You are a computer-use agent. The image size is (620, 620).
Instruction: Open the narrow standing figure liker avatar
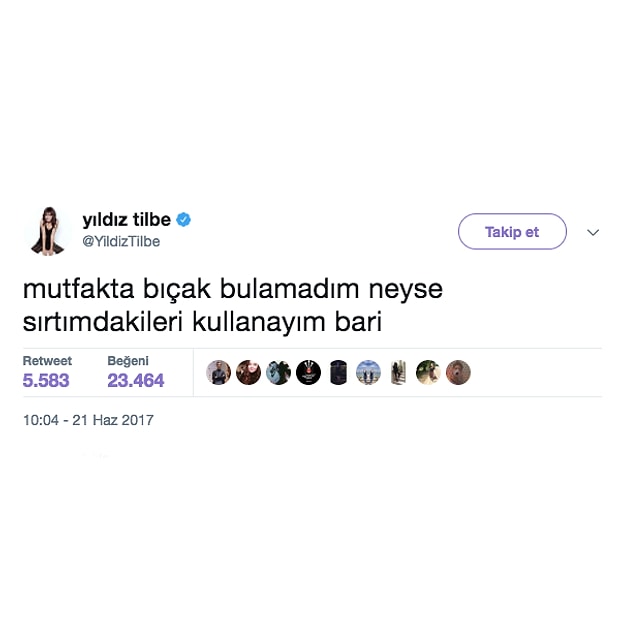coord(399,372)
